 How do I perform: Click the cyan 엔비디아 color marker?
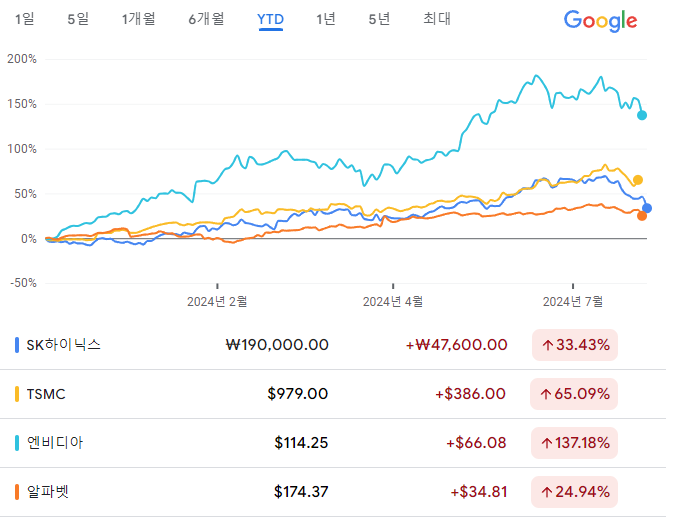(17, 443)
